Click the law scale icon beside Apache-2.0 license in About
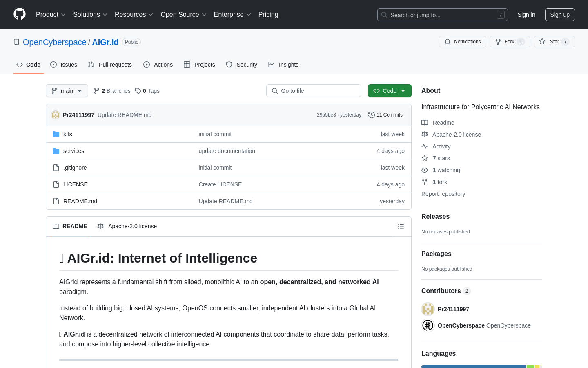 coord(425,135)
